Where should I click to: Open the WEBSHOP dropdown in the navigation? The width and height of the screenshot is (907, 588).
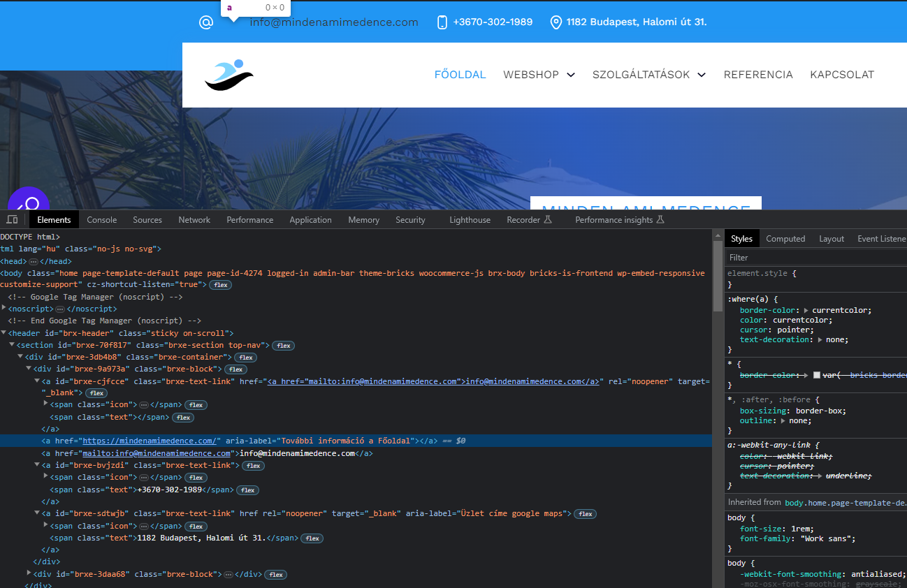click(539, 75)
